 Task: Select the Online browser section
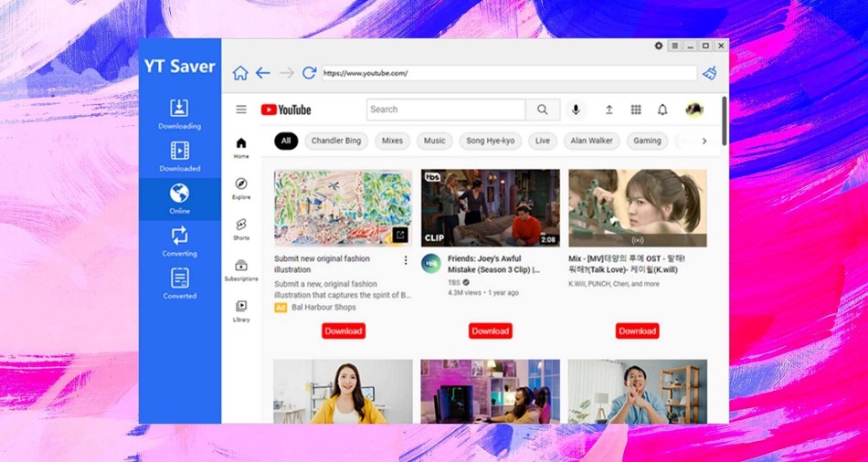[x=179, y=199]
